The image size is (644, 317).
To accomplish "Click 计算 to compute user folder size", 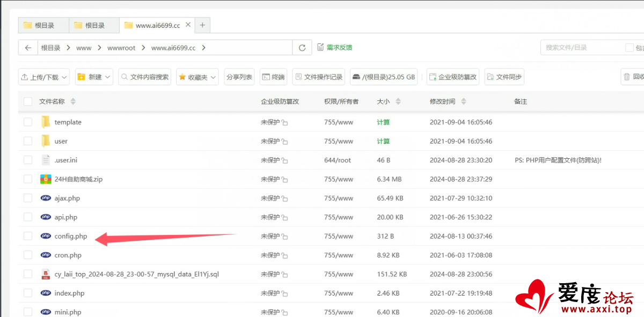I will [x=383, y=141].
